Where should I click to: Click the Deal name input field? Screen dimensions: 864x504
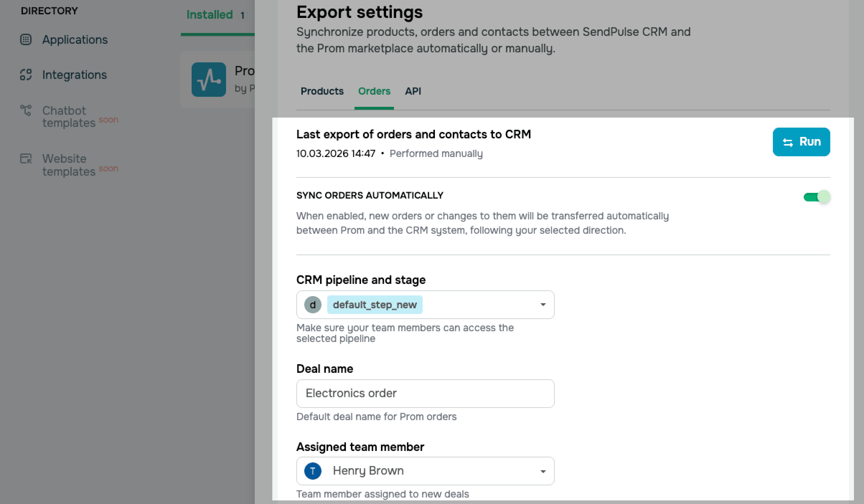(x=425, y=393)
